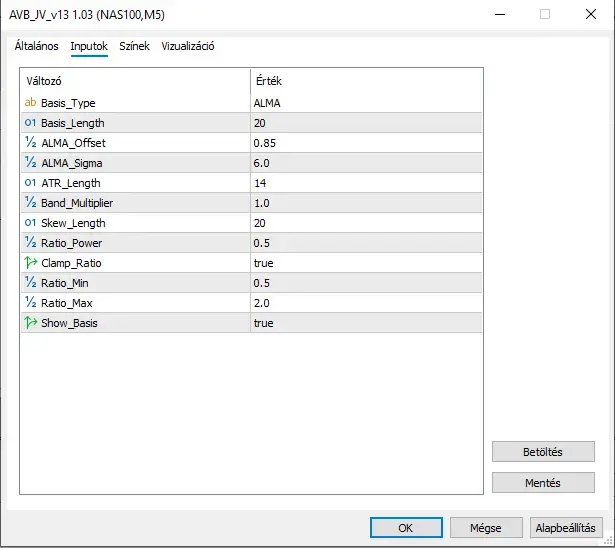Select the ATR_Length variable name
The image size is (615, 548).
(x=71, y=183)
